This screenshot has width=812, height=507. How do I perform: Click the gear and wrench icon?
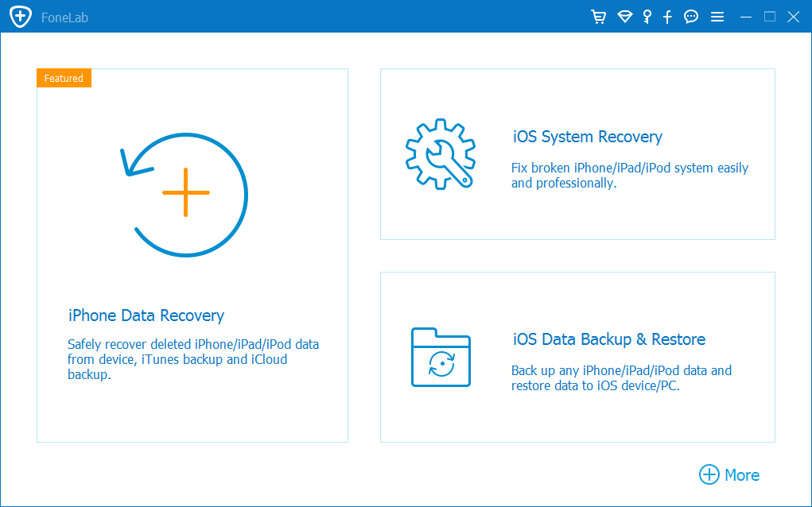[x=440, y=153]
